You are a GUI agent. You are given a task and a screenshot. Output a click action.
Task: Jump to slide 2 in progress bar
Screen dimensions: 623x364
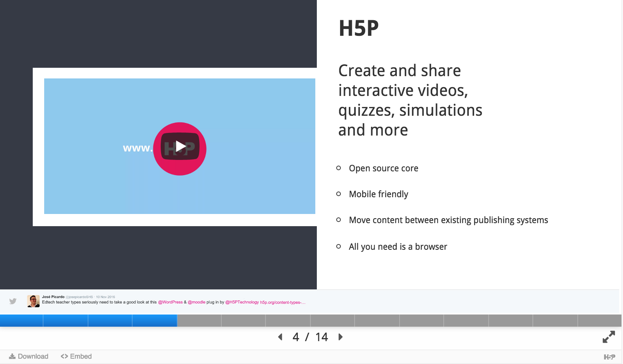tap(65, 321)
